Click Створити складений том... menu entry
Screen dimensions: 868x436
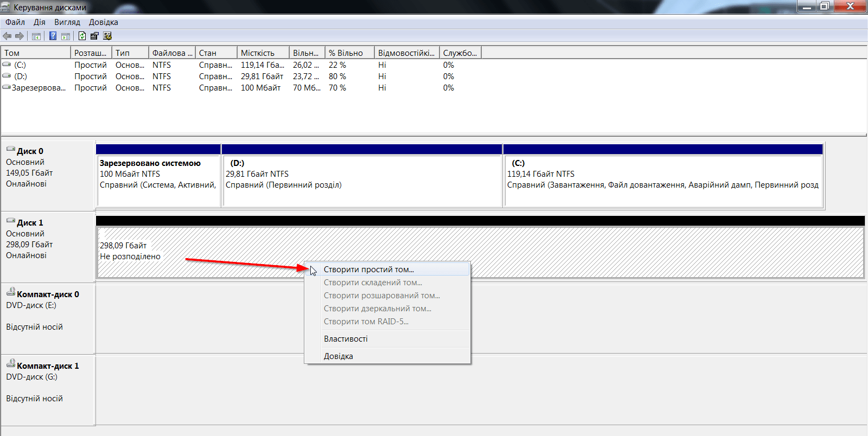point(387,283)
